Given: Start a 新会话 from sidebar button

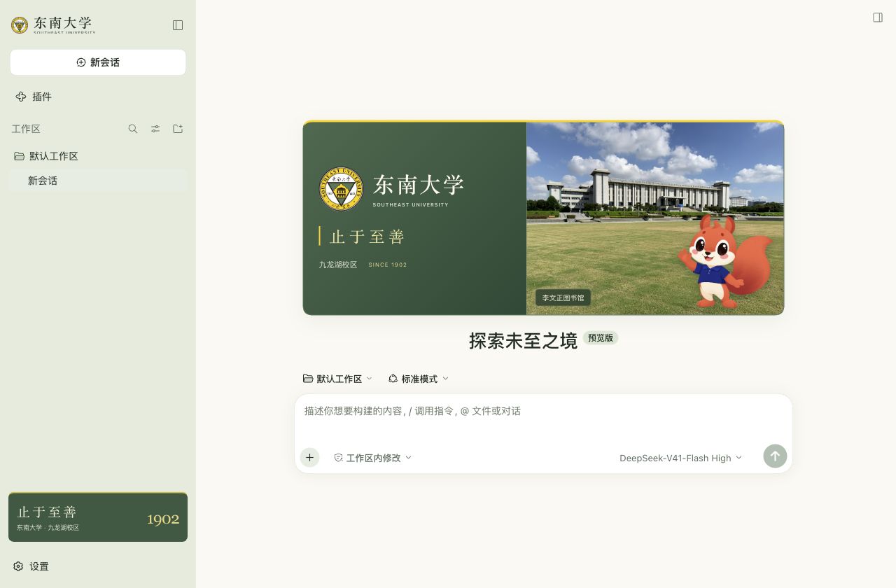Looking at the screenshot, I should [x=98, y=62].
